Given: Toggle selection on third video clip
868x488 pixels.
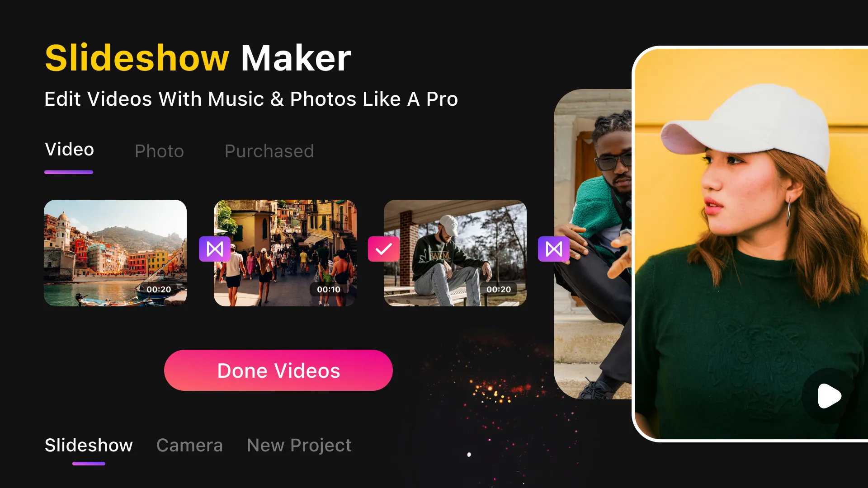Looking at the screenshot, I should 385,249.
